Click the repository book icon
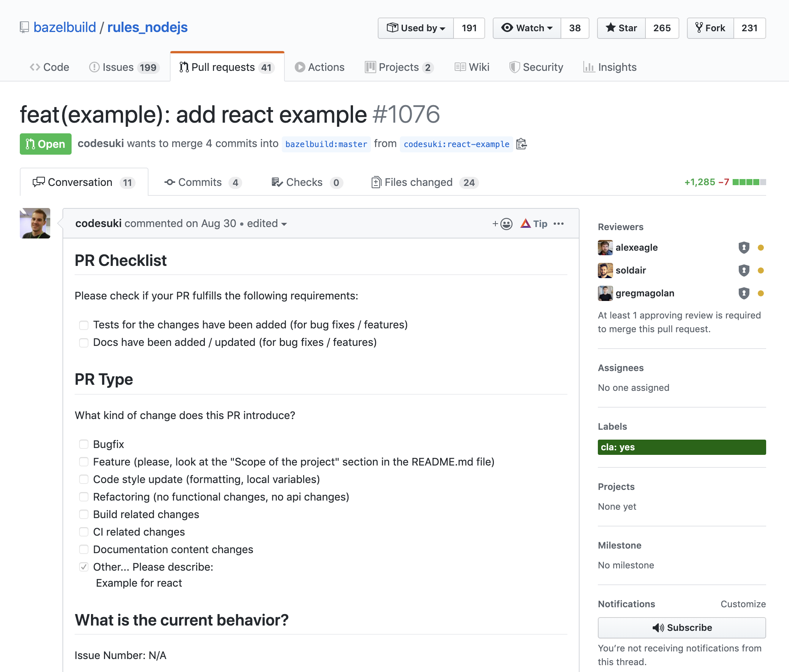 (24, 27)
